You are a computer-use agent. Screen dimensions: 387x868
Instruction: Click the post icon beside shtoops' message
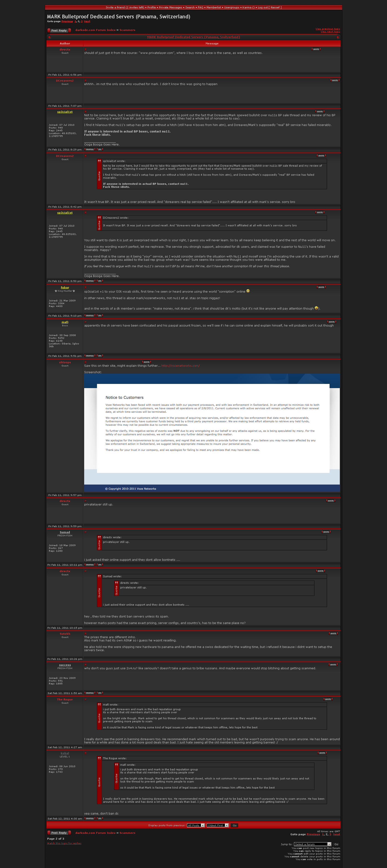pyautogui.click(x=86, y=362)
